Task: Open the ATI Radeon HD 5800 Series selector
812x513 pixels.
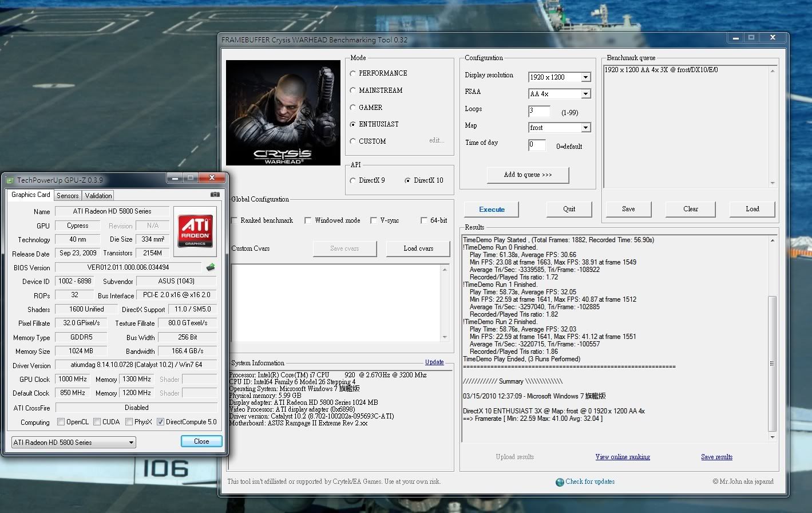Action: click(x=74, y=443)
